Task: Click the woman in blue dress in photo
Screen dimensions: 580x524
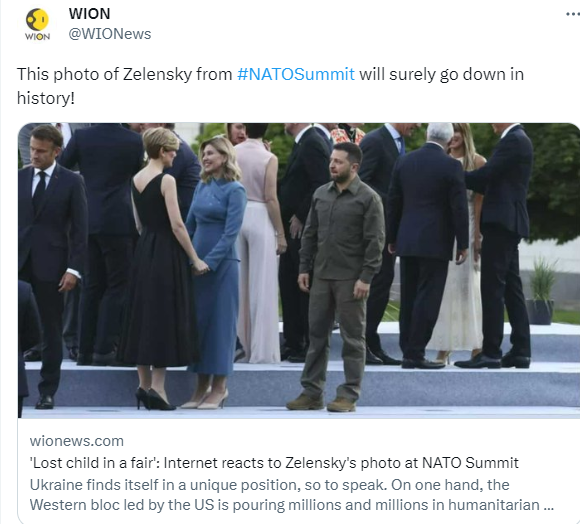Action: 215,274
